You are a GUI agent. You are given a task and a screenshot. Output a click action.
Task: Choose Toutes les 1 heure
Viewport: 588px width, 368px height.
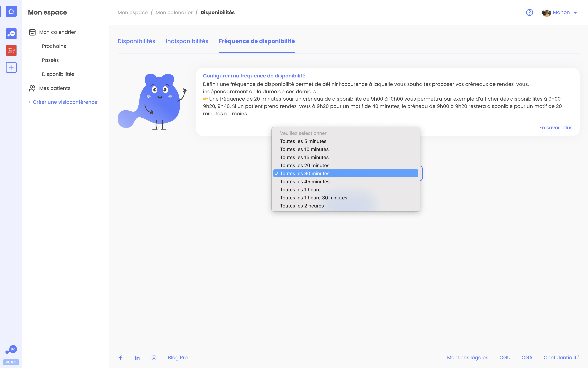[346, 190]
